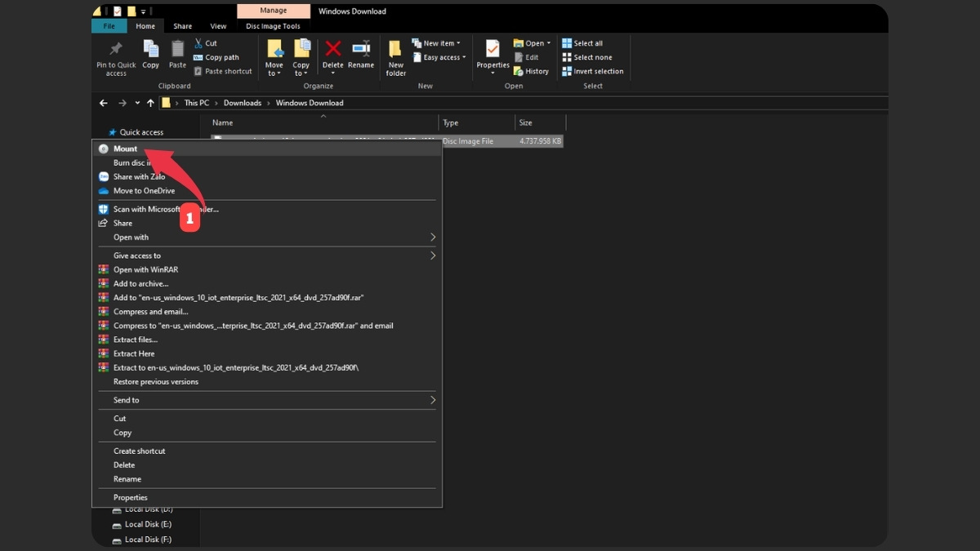Create a folder with New folder icon
The image size is (980, 551).
(x=396, y=50)
